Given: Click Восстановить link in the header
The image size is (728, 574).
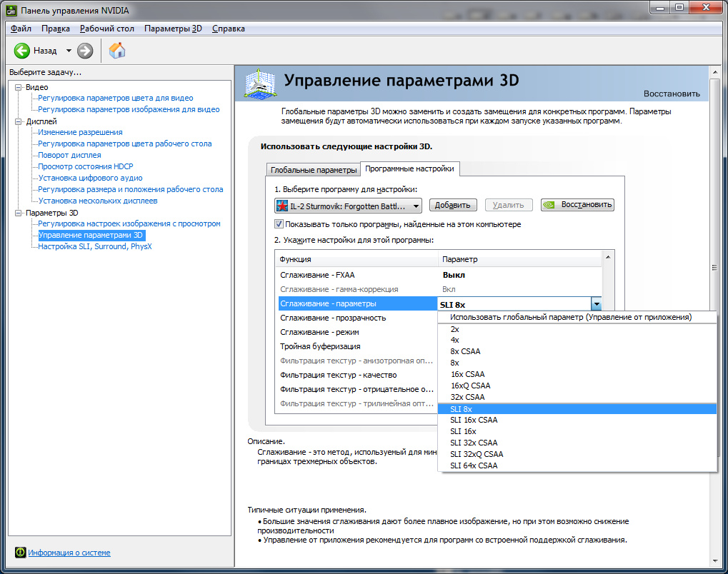Looking at the screenshot, I should tap(672, 94).
